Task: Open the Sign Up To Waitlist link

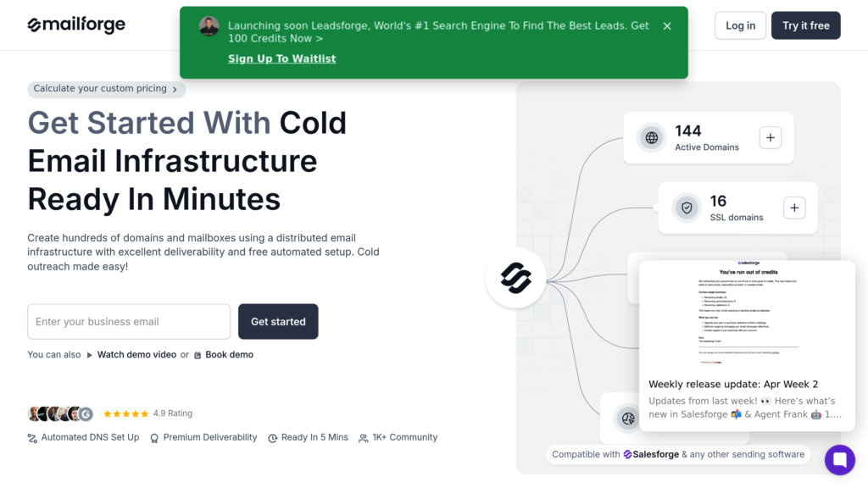Action: pos(281,58)
